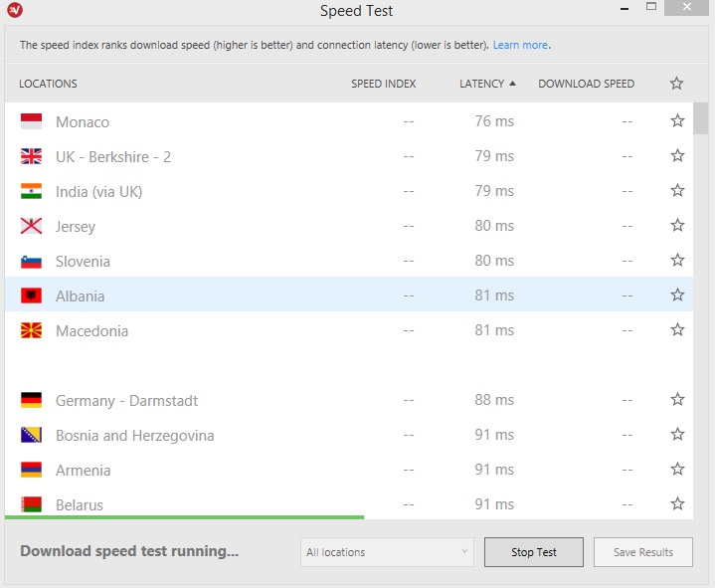This screenshot has height=588, width=715.
Task: Click the Monaco flag icon
Action: coord(31,121)
